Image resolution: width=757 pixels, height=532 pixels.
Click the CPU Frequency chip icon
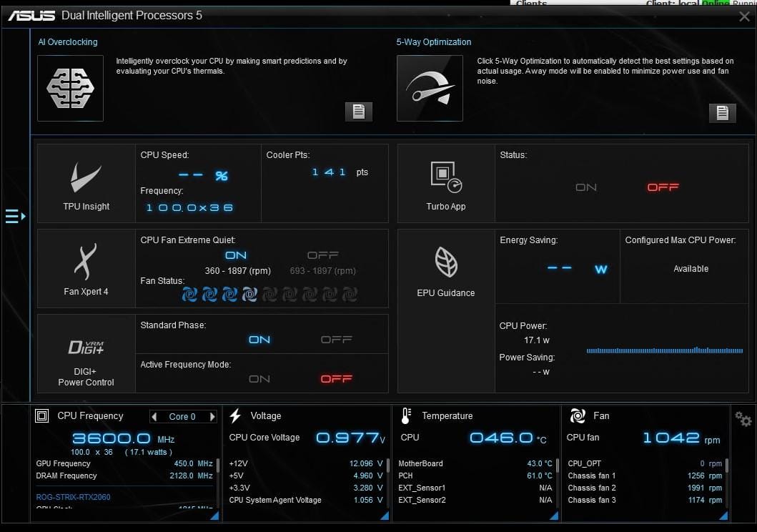point(42,415)
